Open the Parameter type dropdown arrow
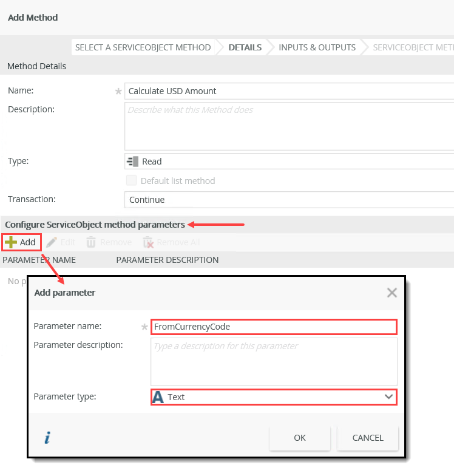The width and height of the screenshot is (454, 476). pos(388,397)
